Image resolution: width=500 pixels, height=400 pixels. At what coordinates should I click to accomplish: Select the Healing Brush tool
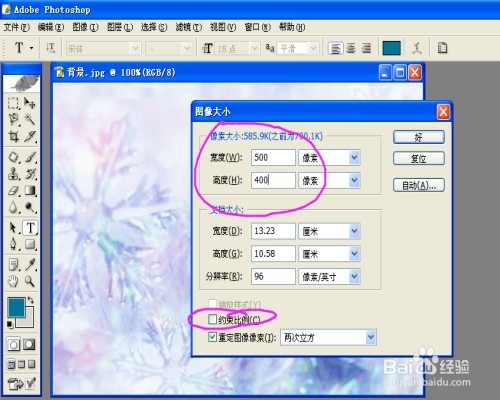point(13,157)
